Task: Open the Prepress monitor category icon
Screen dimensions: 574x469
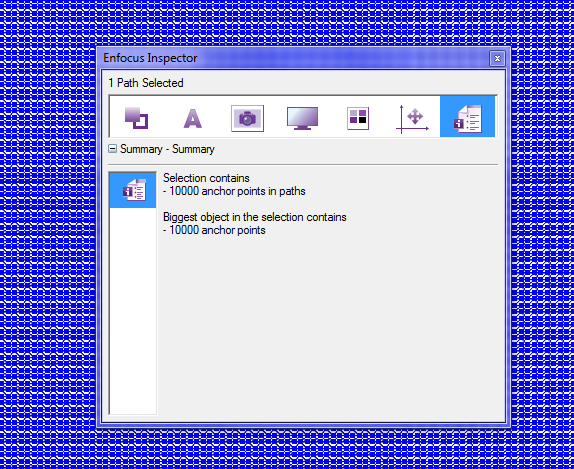Action: pos(302,118)
